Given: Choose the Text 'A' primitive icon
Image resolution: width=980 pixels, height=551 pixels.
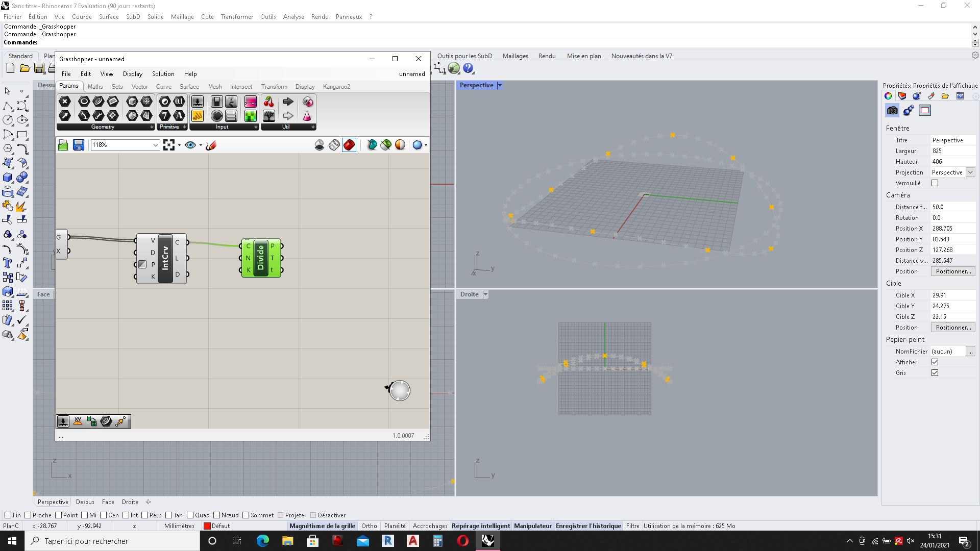Looking at the screenshot, I should coord(179,116).
